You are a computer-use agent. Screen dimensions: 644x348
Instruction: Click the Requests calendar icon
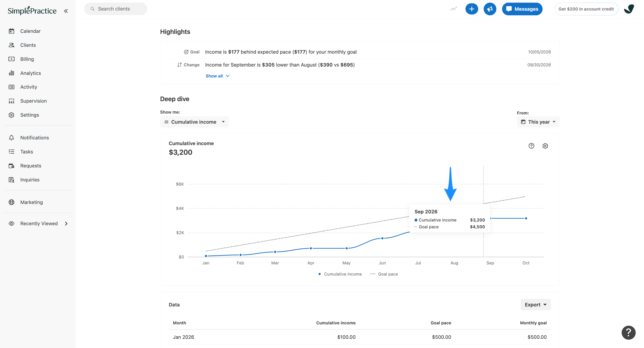click(11, 166)
